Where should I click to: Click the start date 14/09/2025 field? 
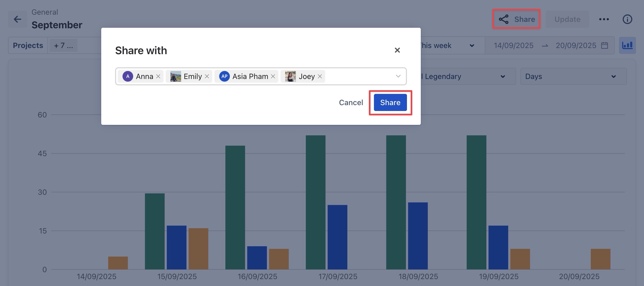pos(513,46)
